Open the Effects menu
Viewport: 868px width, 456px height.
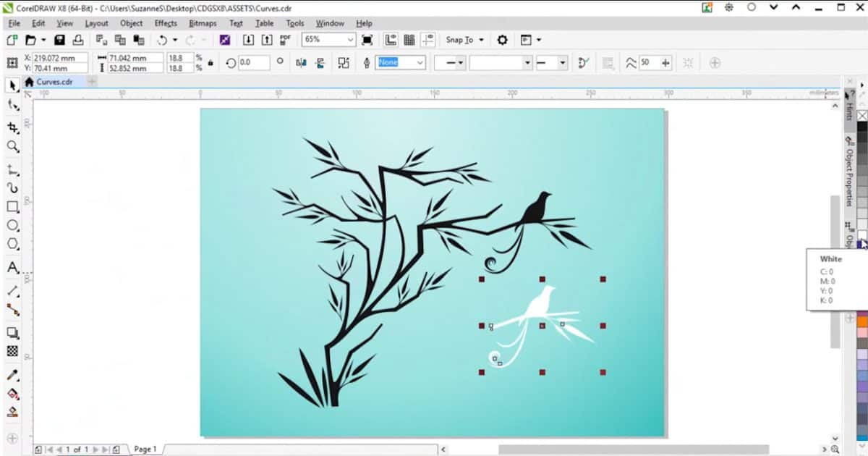click(x=166, y=23)
